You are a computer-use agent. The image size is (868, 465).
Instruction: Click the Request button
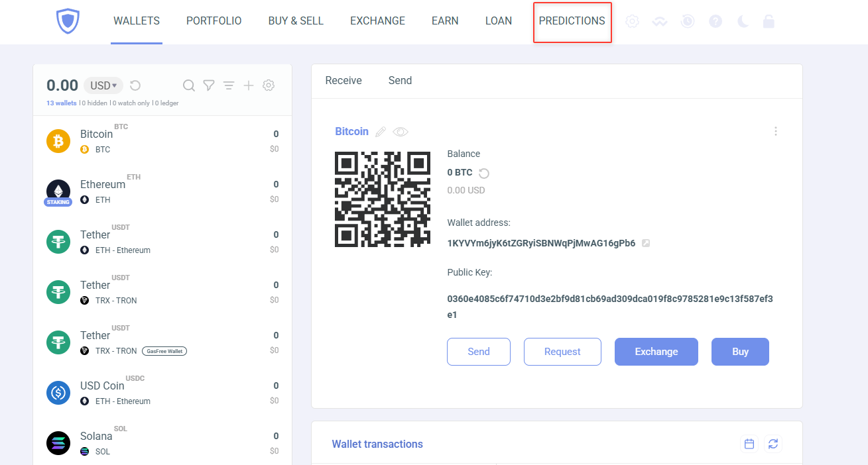(x=562, y=352)
